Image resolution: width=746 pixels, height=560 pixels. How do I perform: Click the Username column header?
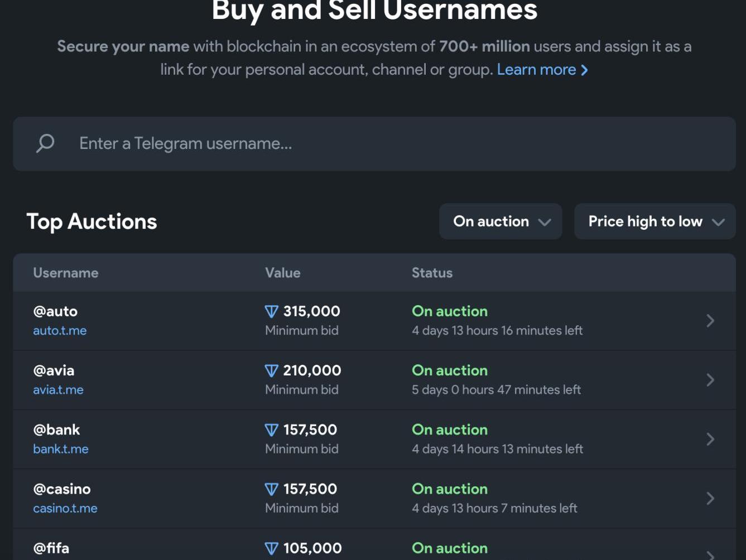(x=66, y=273)
